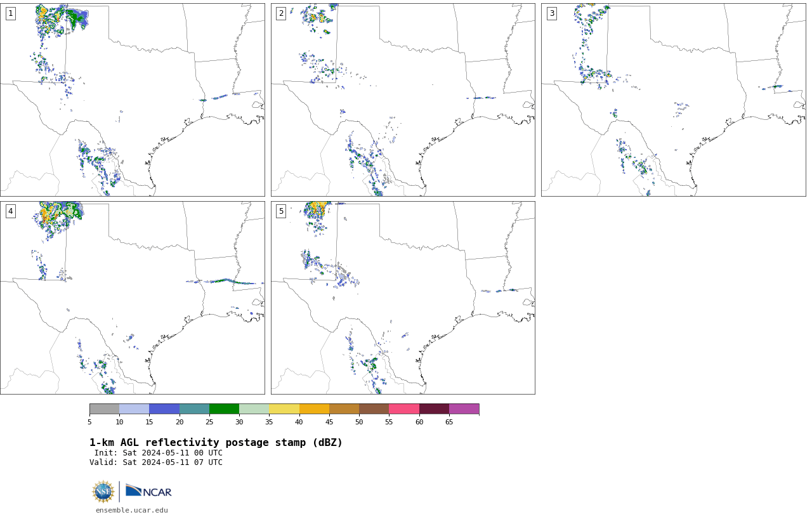This screenshot has width=812, height=517.
Task: Click the colorbar tick label 50
Action: point(359,422)
